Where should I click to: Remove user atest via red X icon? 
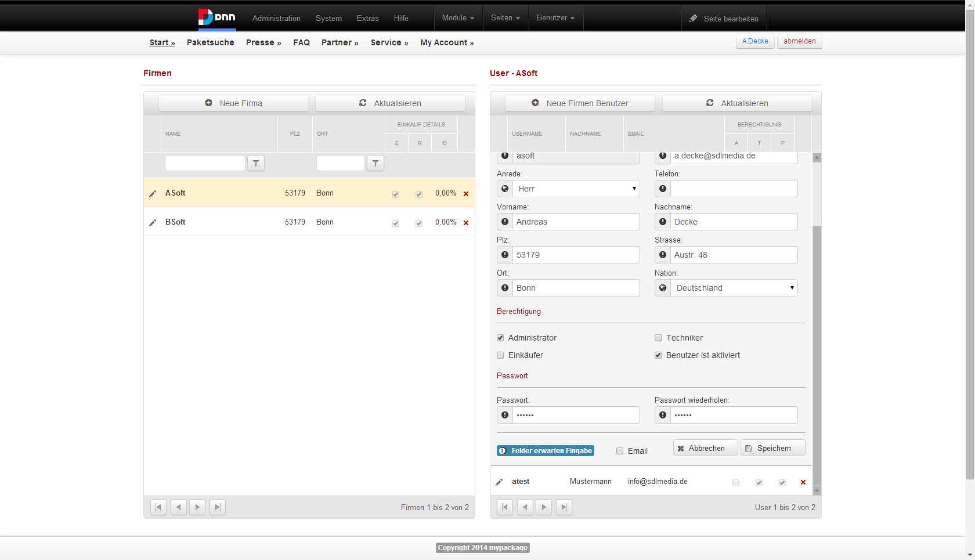tap(803, 482)
